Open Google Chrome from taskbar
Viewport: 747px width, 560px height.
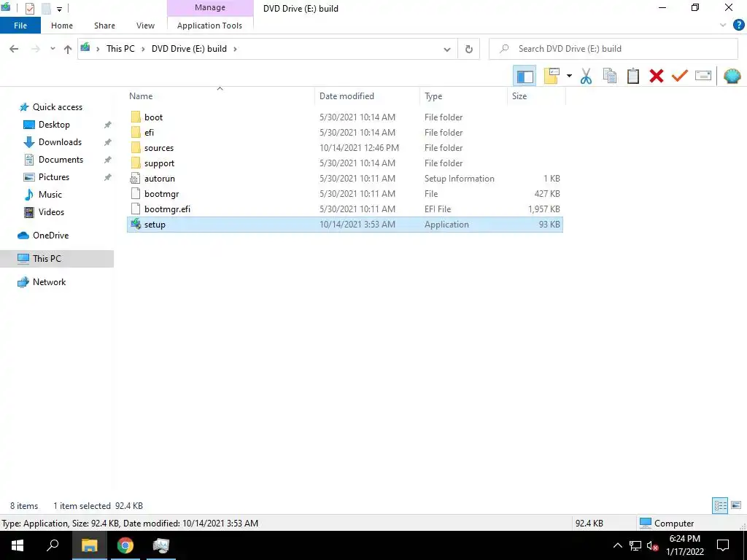(x=125, y=545)
